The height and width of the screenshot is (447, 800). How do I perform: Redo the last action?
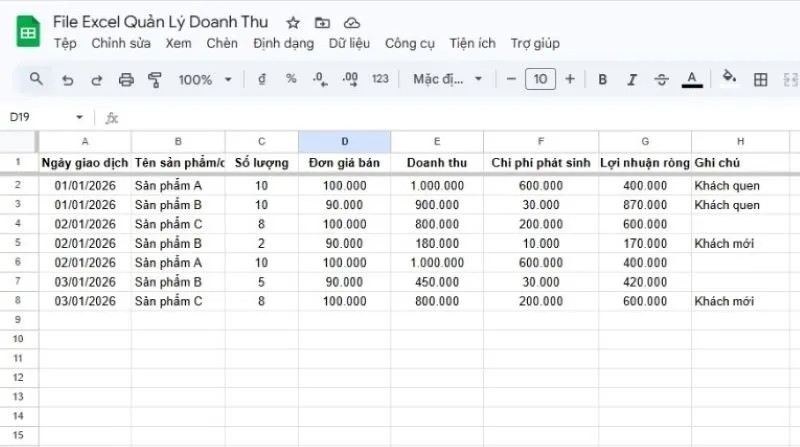[96, 80]
